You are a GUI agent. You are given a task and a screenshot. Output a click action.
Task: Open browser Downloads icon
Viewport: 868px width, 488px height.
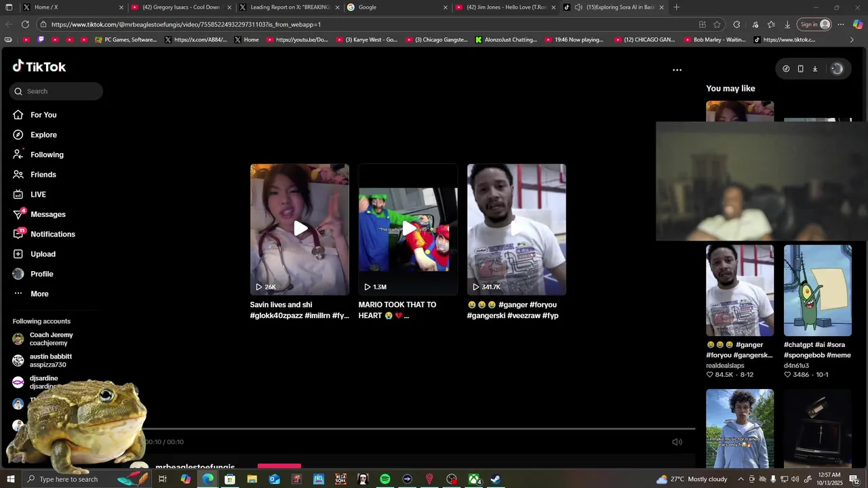(787, 24)
